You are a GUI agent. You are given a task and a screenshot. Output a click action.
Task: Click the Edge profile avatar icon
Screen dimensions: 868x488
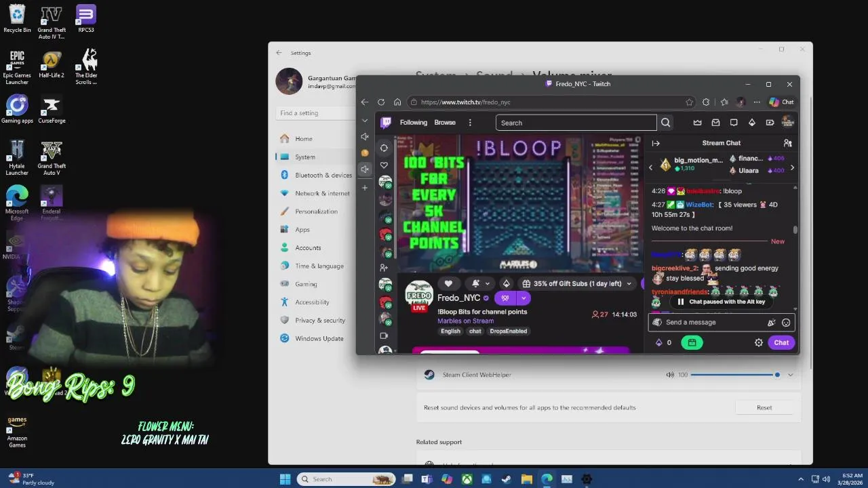click(x=741, y=102)
